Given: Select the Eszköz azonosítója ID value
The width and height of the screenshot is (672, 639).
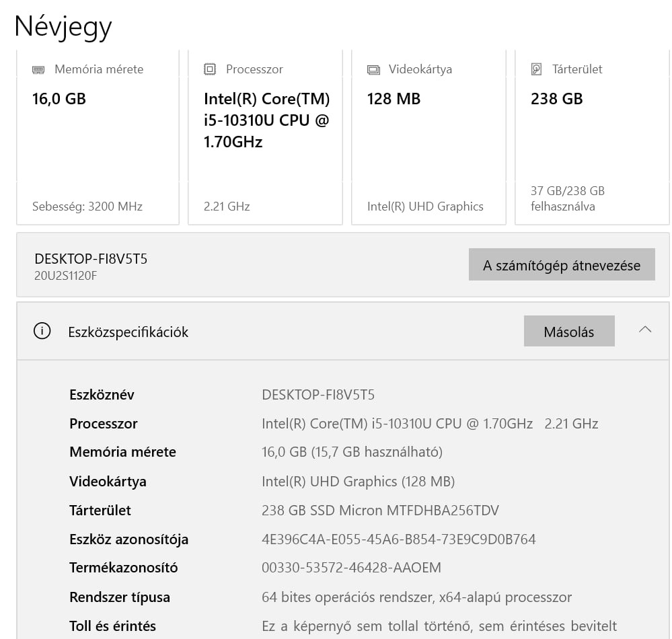Looking at the screenshot, I should tap(398, 539).
